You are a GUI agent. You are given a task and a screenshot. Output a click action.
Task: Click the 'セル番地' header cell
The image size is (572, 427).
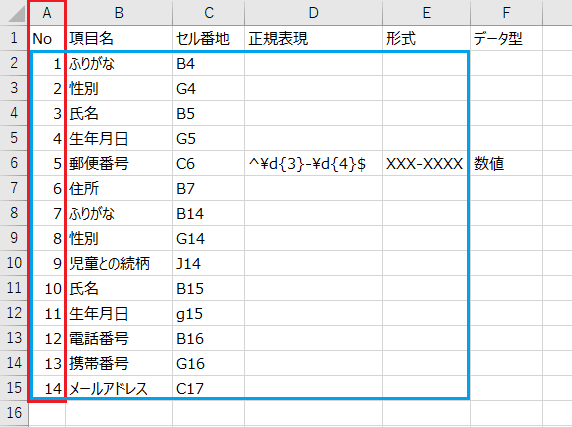tap(208, 38)
